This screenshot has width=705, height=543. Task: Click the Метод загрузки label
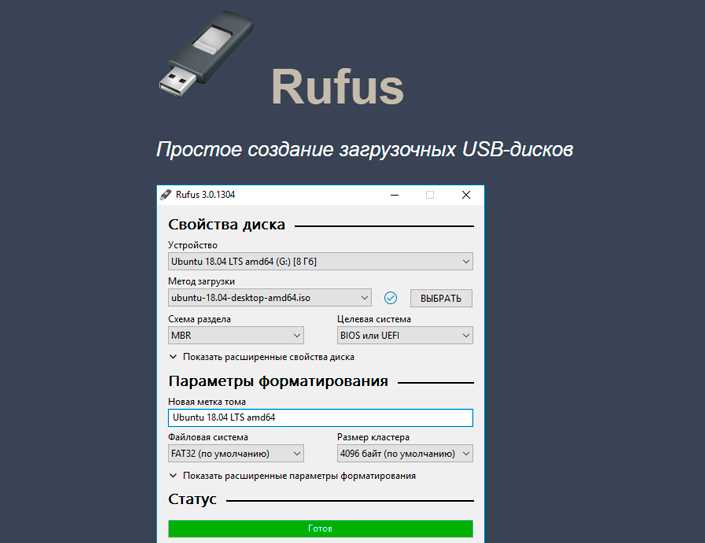click(201, 281)
